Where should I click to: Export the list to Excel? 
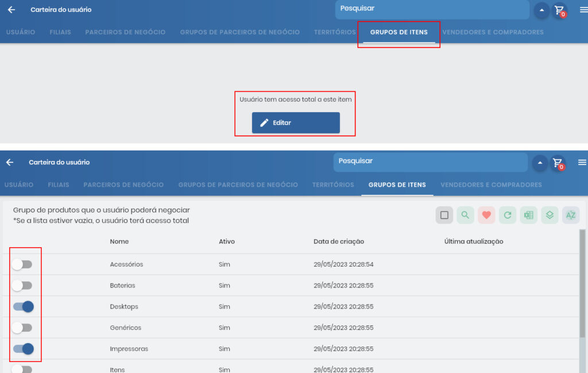pyautogui.click(x=528, y=215)
